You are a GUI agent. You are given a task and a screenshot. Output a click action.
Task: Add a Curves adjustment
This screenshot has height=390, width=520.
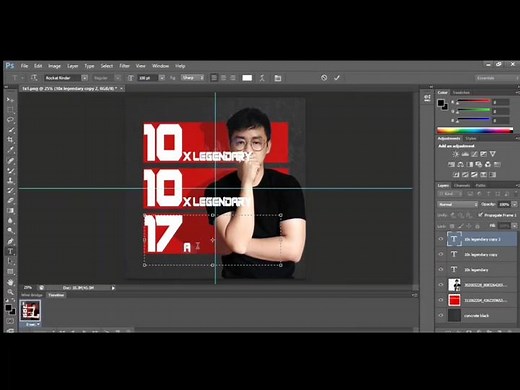pyautogui.click(x=474, y=154)
